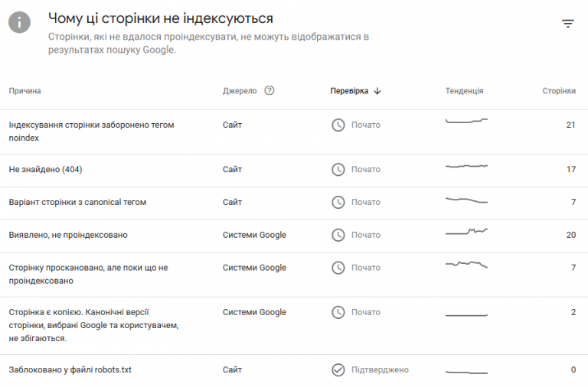Open the filter rows icon
Viewport: 588px width, 387px height.
click(x=568, y=24)
